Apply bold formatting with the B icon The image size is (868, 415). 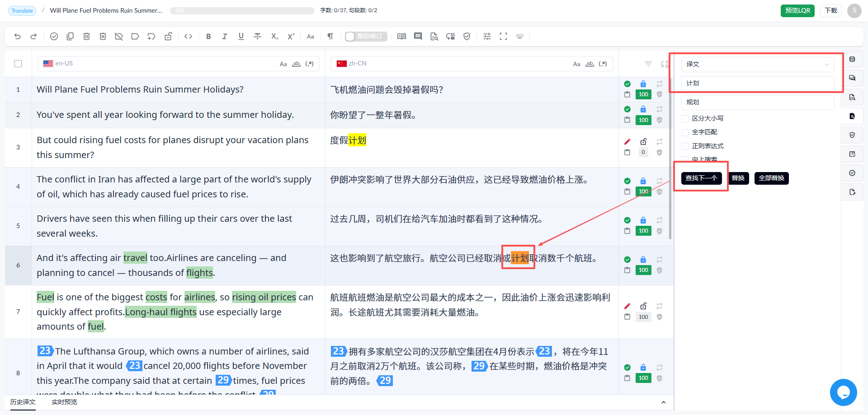point(208,37)
